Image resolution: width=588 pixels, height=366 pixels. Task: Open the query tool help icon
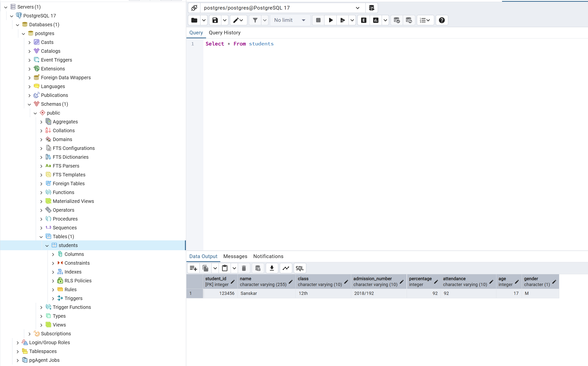pyautogui.click(x=442, y=20)
